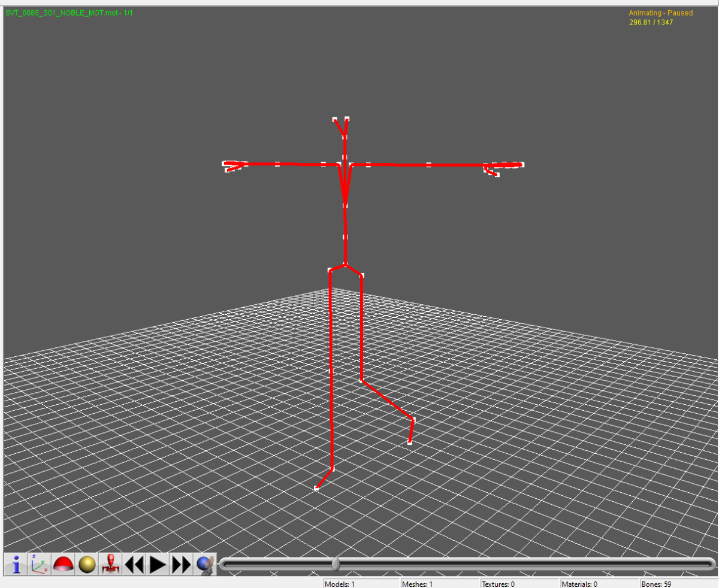
Task: Click the yellow frame counter 296.81 / 1347
Action: [651, 22]
